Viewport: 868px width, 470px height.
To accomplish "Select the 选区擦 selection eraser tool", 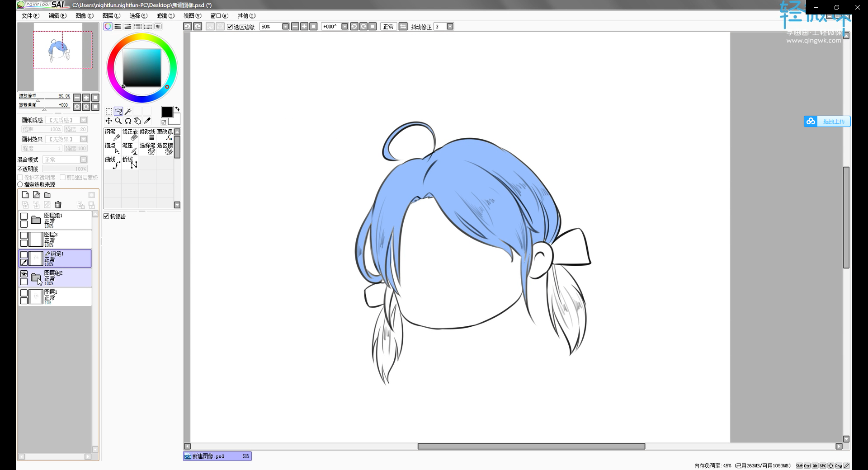I will coord(165,149).
